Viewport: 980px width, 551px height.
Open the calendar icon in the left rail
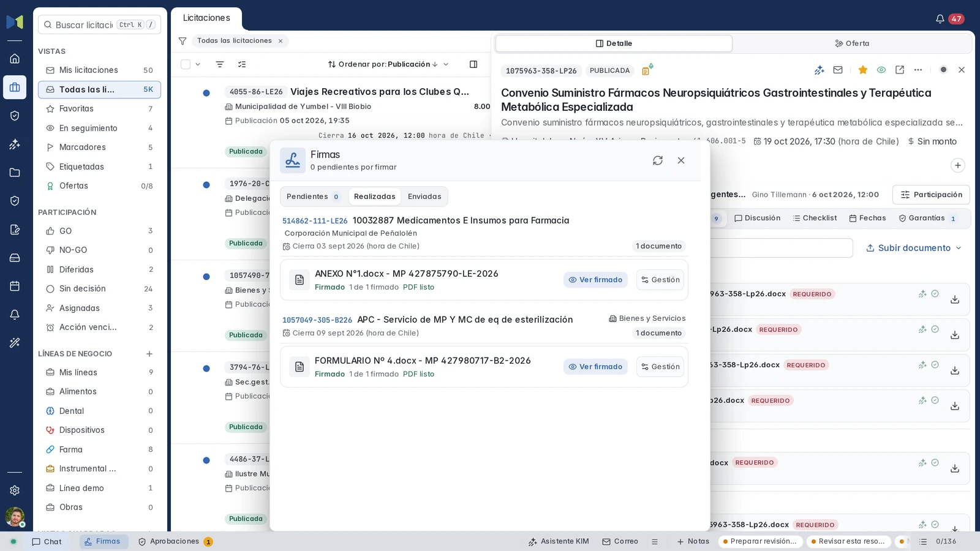point(15,286)
